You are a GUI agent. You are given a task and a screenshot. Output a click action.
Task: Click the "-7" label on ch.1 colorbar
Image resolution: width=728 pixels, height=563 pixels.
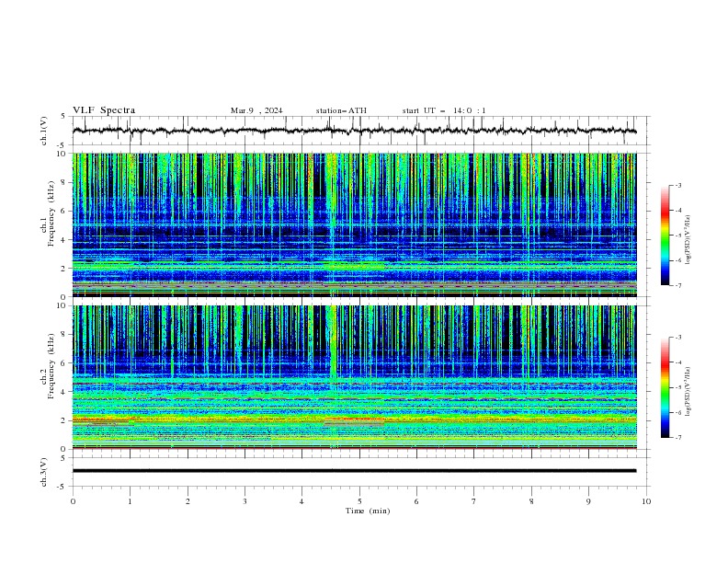677,285
